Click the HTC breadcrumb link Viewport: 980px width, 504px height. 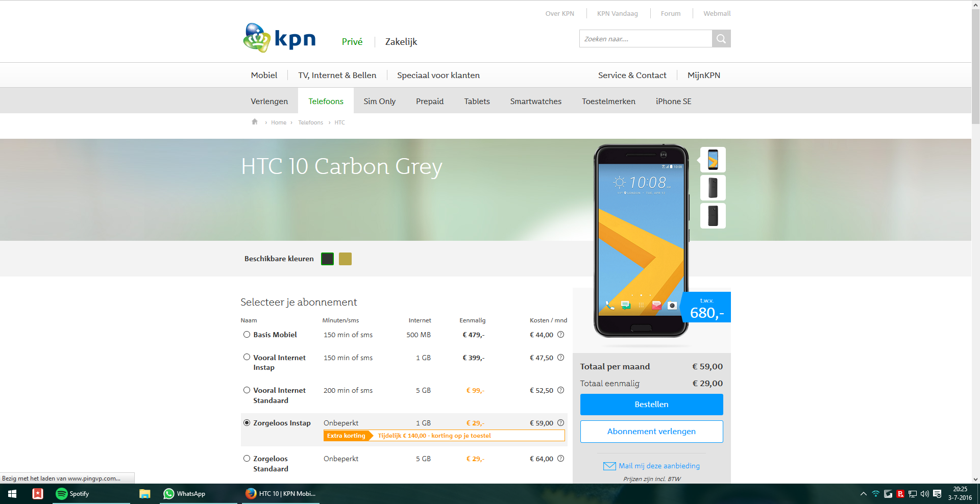click(x=340, y=122)
